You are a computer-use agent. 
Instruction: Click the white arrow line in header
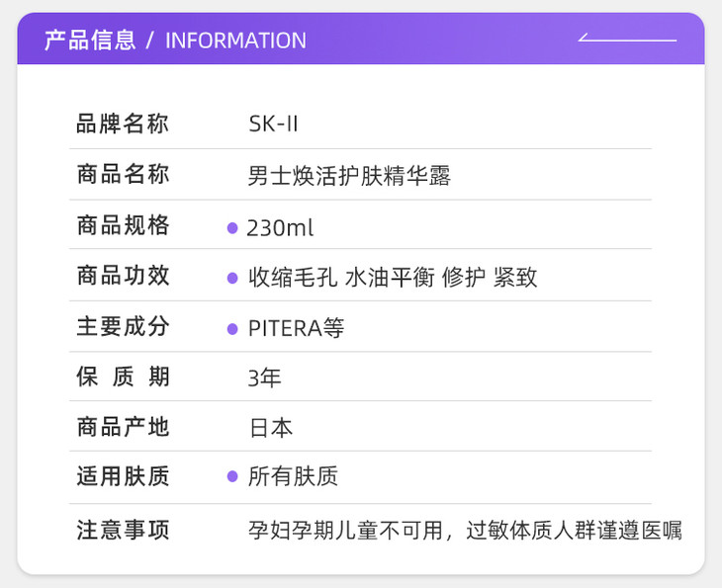[x=627, y=40]
